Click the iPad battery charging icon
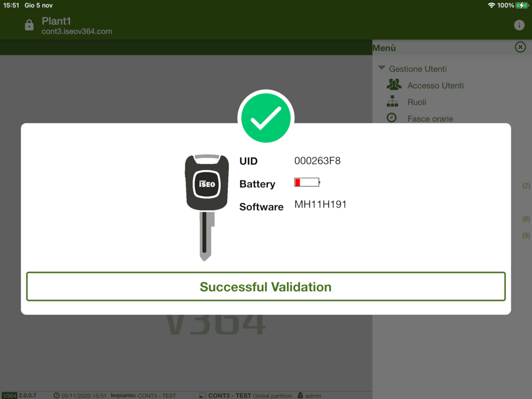This screenshot has width=532, height=399. [522, 5]
